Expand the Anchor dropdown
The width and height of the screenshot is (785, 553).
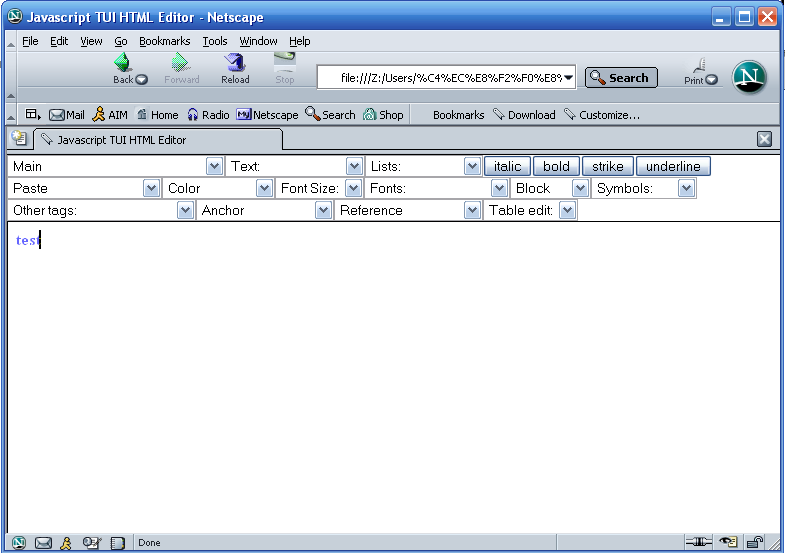(x=323, y=210)
